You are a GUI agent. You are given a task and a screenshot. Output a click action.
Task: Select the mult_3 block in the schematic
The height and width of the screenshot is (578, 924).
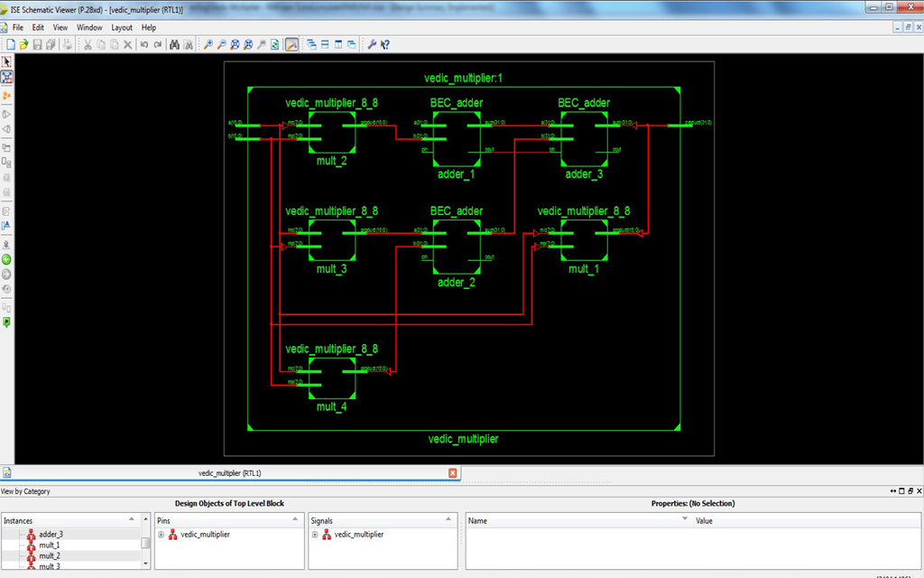(332, 240)
